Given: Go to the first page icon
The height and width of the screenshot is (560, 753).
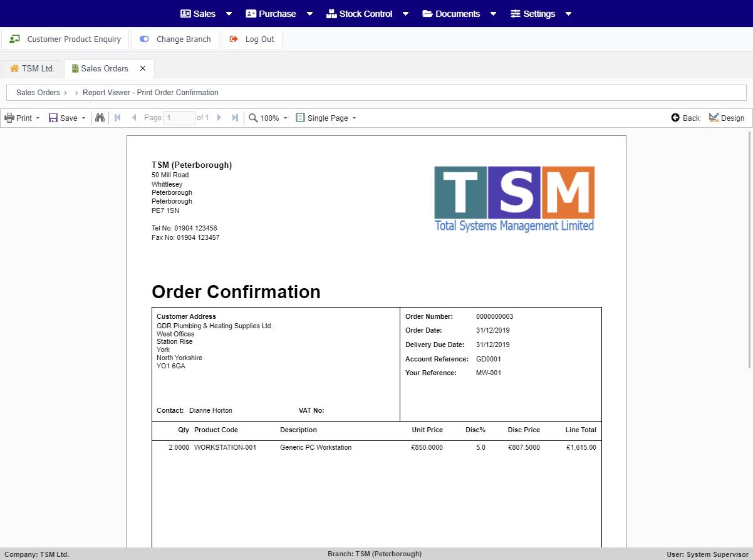Looking at the screenshot, I should [117, 118].
